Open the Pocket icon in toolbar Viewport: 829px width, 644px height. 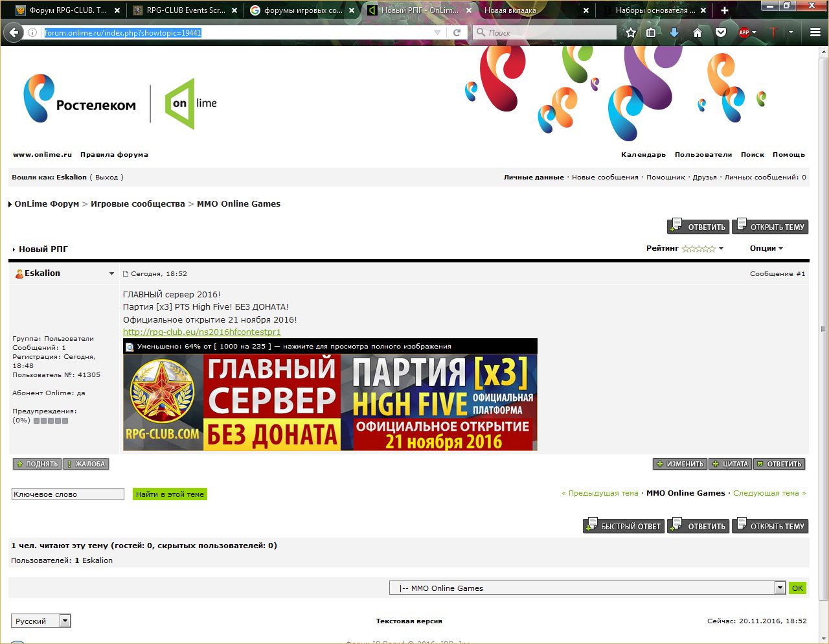click(720, 32)
